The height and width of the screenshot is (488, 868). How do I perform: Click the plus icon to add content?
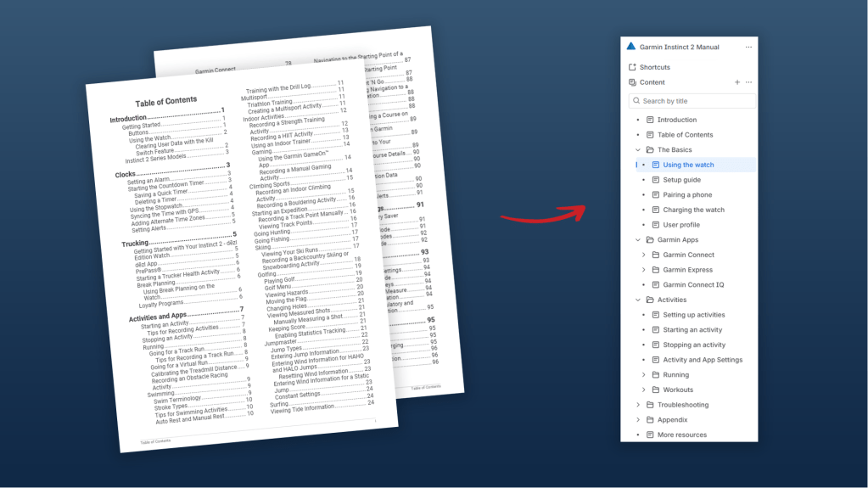(x=736, y=82)
